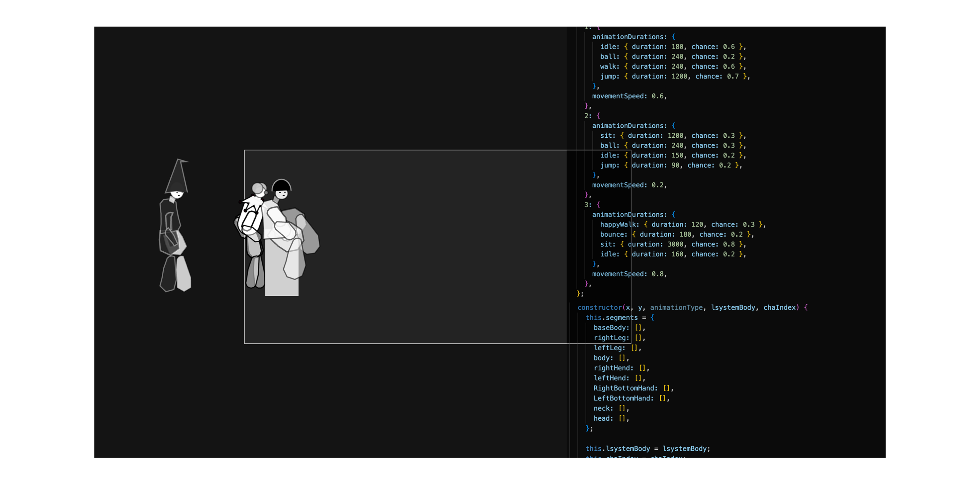980x503 pixels.
Task: Click the jump duration value 1200
Action: point(679,77)
